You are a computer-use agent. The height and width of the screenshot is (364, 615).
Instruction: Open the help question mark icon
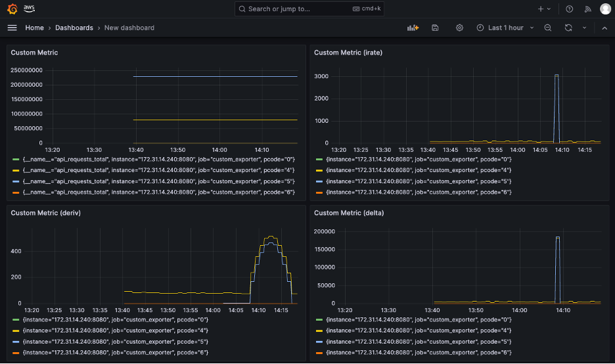click(569, 9)
